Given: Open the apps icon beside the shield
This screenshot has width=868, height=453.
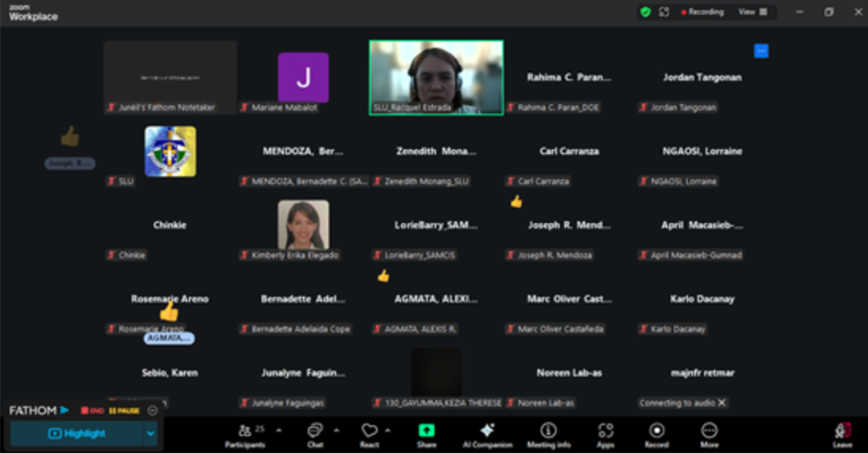Looking at the screenshot, I should click(664, 12).
